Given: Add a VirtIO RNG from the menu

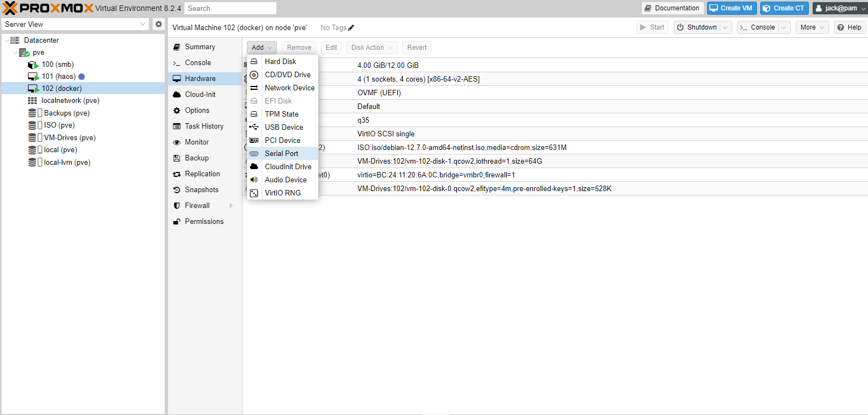Looking at the screenshot, I should [282, 193].
